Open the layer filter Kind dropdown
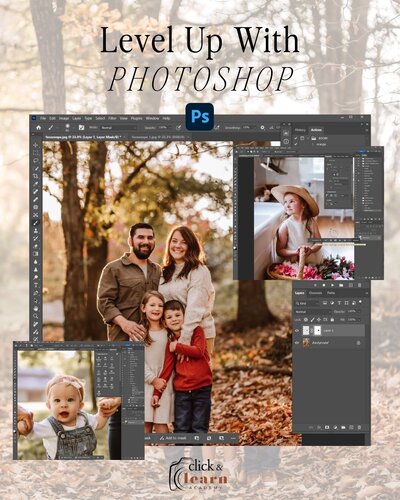Screen dimensions: 400x500 tap(307, 303)
